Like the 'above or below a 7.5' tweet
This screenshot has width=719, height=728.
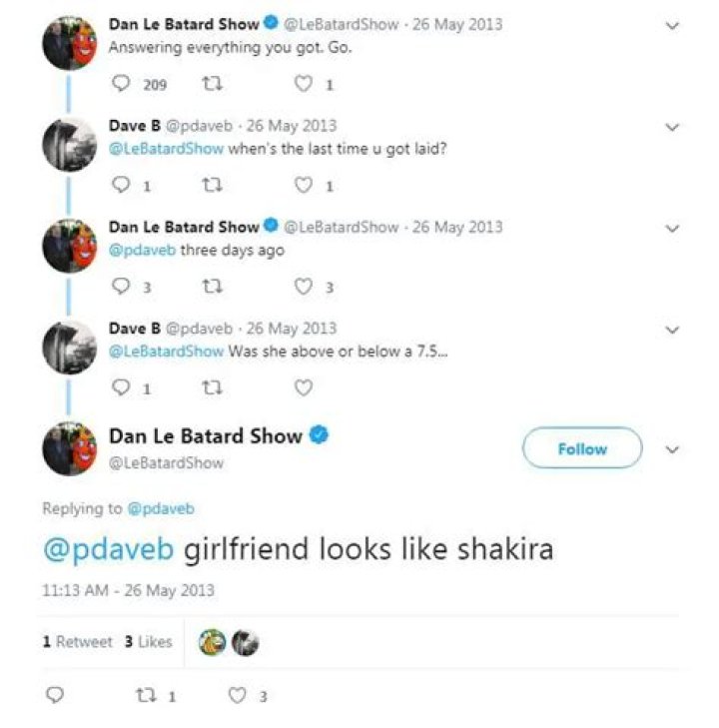(x=303, y=387)
